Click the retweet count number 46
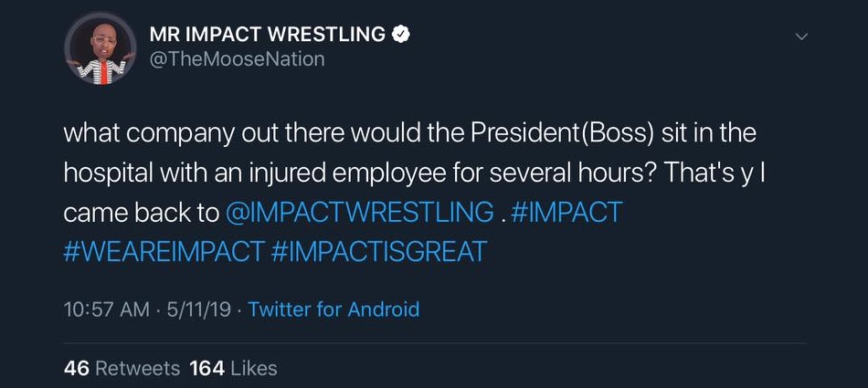868x388 pixels. 77,368
